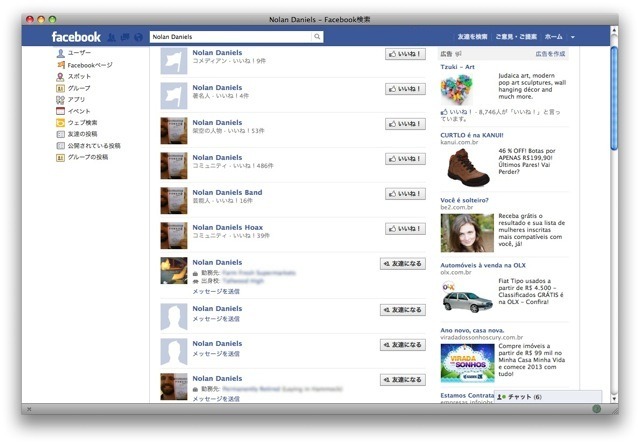Image resolution: width=640 pixels, height=444 pixels.
Task: Open Você é solteiro? ad link
Action: click(x=464, y=200)
